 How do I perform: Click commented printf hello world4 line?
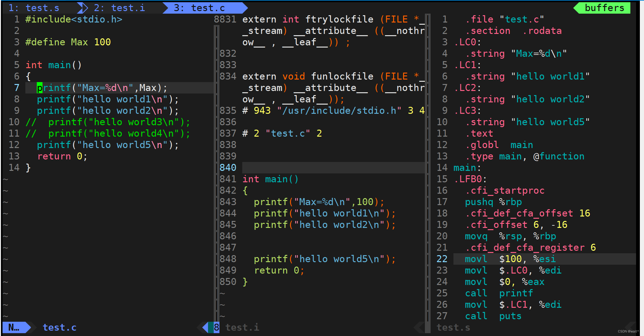108,133
